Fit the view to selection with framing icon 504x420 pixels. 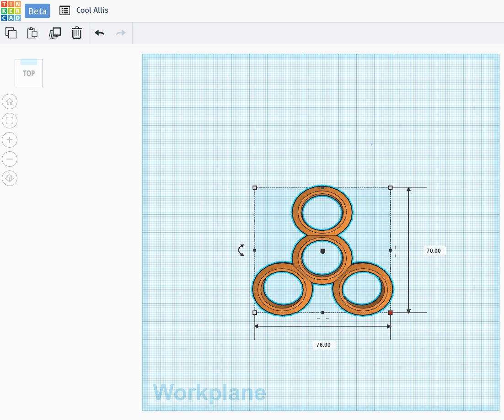pos(10,121)
